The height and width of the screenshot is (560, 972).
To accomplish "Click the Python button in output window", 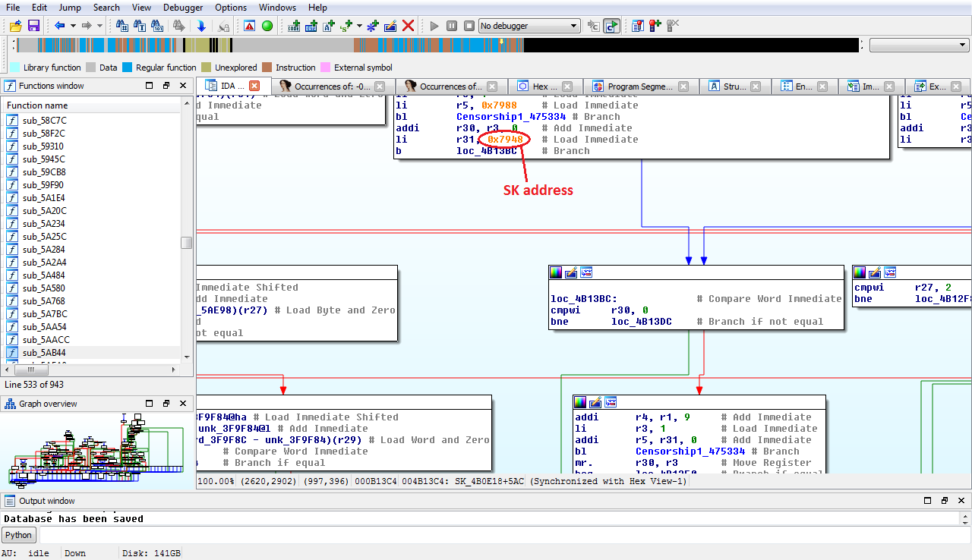I will coord(19,535).
